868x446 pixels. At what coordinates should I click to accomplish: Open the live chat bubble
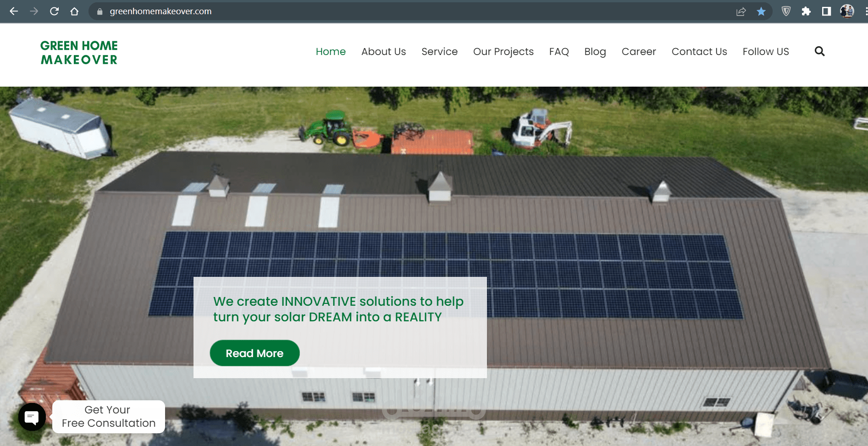32,417
